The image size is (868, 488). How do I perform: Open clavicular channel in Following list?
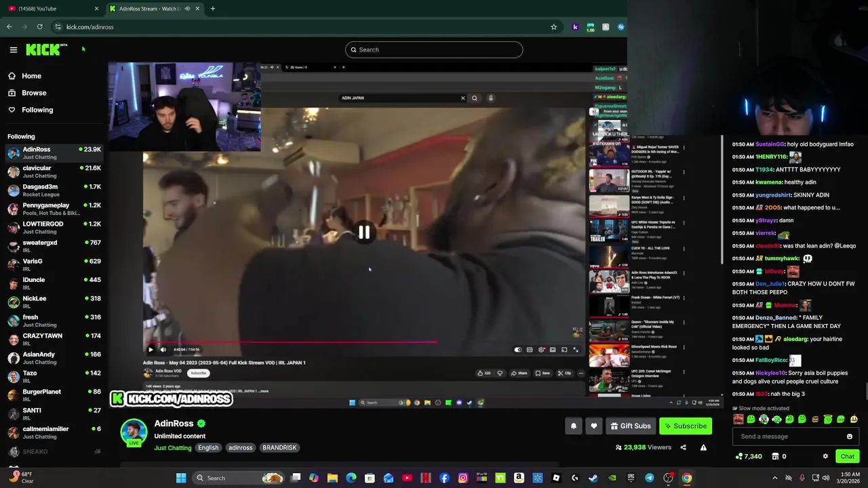point(53,171)
